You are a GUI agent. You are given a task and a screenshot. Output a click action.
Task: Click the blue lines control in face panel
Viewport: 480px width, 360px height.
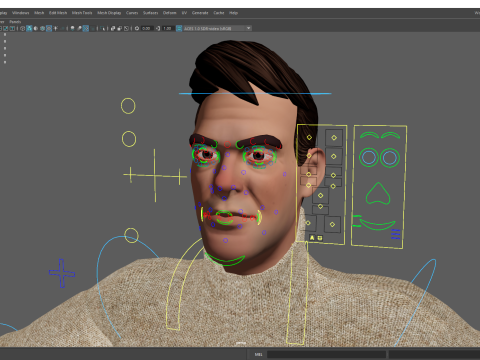point(396,234)
